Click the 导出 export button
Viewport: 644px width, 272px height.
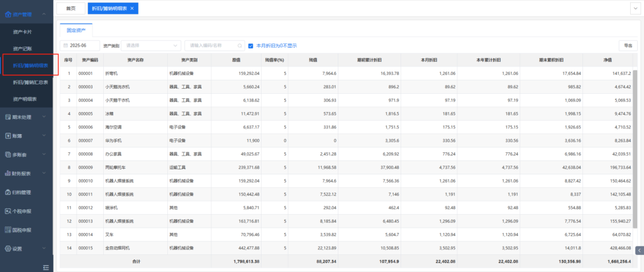(x=628, y=45)
